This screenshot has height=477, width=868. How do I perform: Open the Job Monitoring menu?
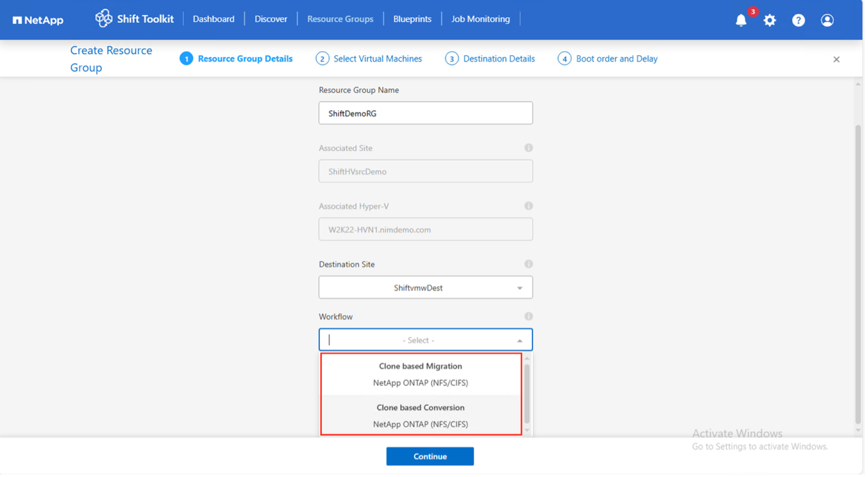coord(480,19)
